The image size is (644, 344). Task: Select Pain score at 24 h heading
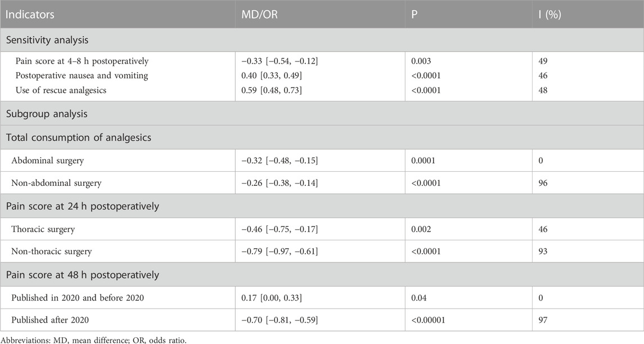pyautogui.click(x=83, y=206)
